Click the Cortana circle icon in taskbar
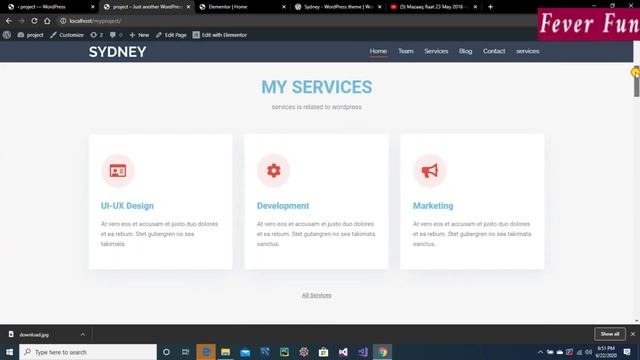 point(166,352)
